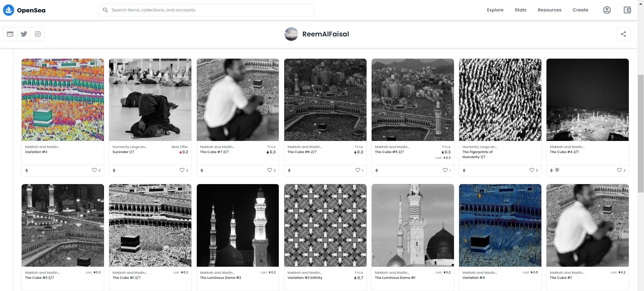Favorite the Variation #3 item

[x=95, y=170]
